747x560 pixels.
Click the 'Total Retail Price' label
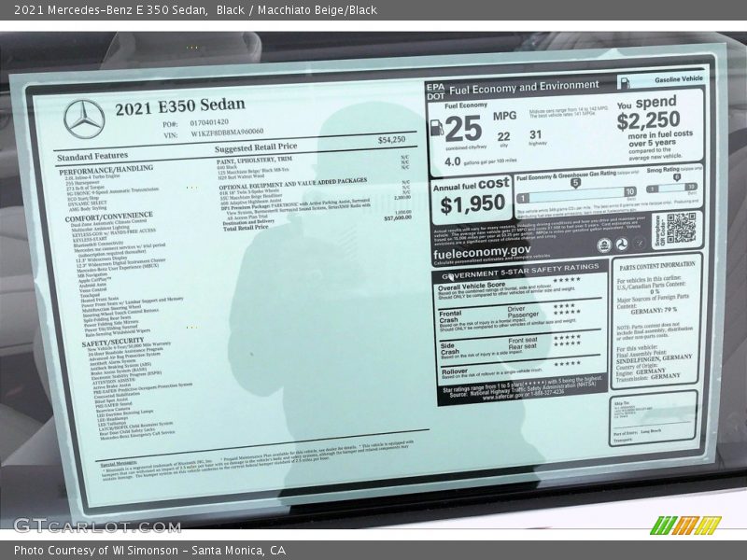(x=246, y=228)
